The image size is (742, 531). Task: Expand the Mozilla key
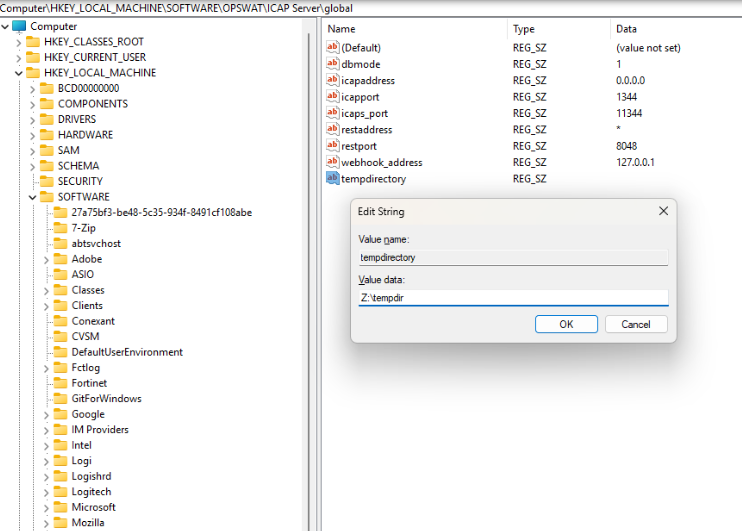point(46,523)
